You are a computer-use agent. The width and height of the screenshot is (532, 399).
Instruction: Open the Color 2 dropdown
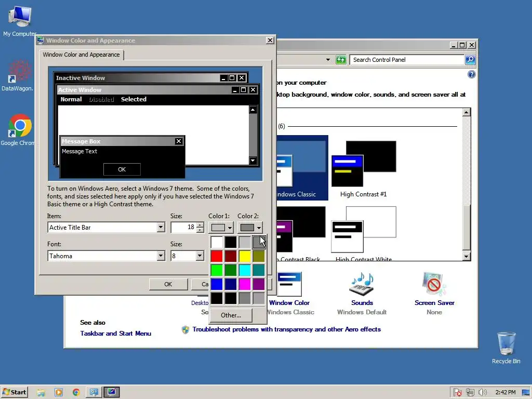tap(250, 228)
